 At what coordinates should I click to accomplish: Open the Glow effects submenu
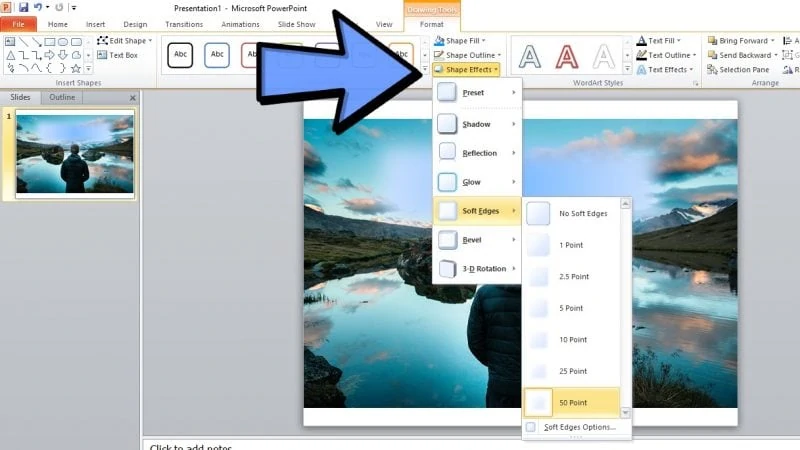pos(477,182)
